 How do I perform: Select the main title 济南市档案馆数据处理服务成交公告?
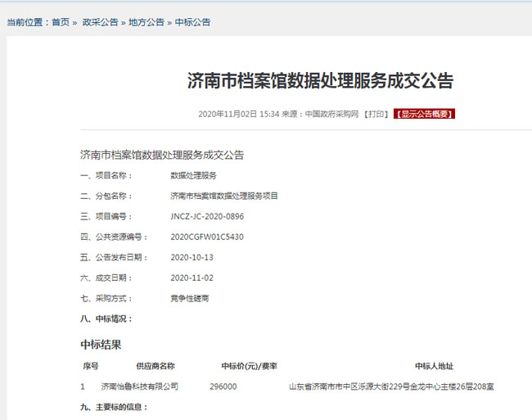click(x=321, y=81)
